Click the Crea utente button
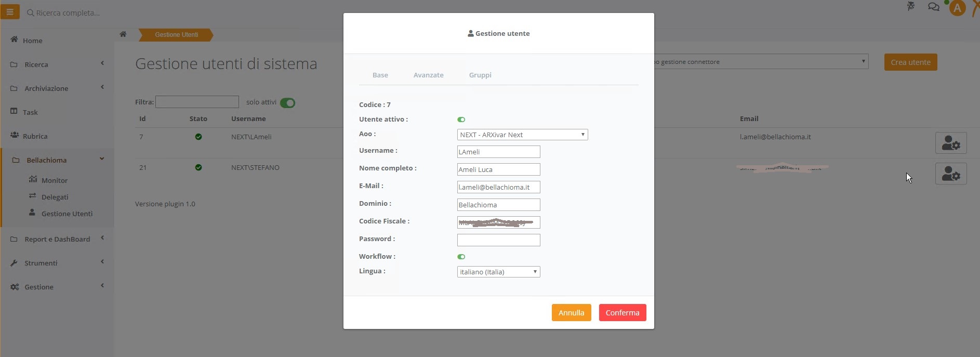 pos(910,62)
